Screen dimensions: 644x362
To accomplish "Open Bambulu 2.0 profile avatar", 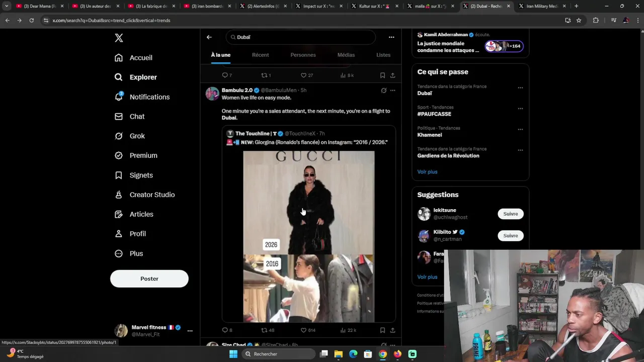I will 212,94.
